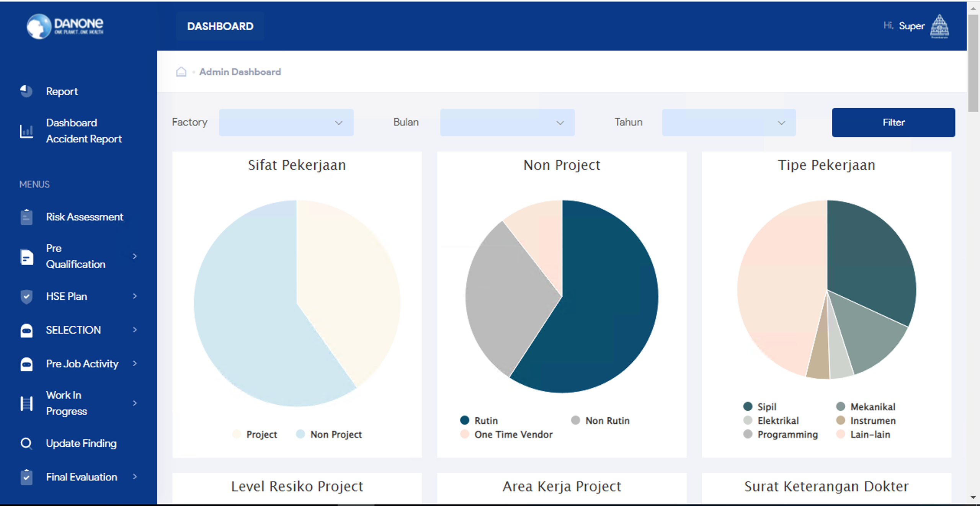980x506 pixels.
Task: Click the Pre Qualification document icon
Action: (x=26, y=256)
